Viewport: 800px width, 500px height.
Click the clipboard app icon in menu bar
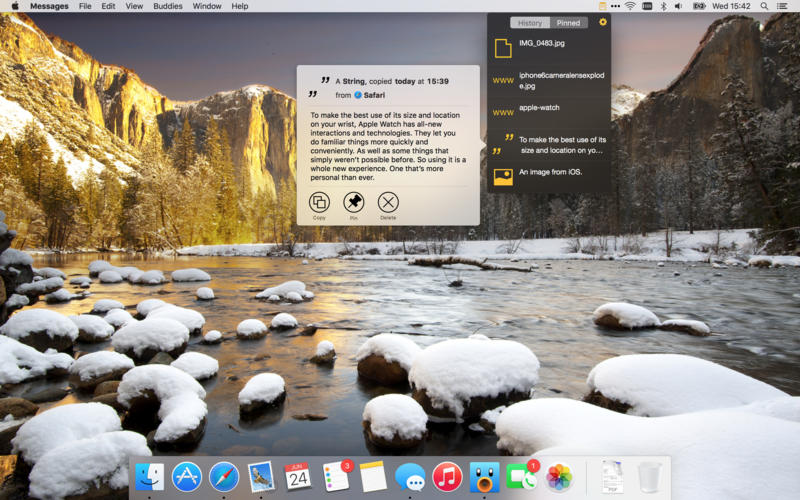pyautogui.click(x=603, y=6)
